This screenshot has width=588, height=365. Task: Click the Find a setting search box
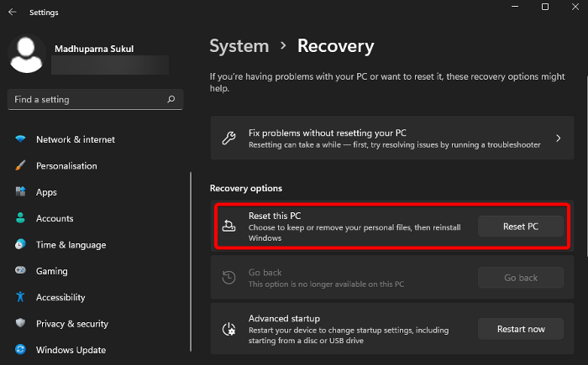point(88,99)
